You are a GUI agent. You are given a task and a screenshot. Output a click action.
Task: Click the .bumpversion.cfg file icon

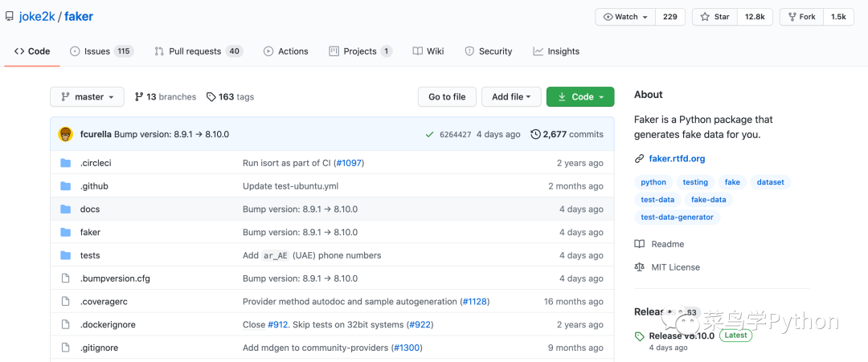pyautogui.click(x=66, y=279)
